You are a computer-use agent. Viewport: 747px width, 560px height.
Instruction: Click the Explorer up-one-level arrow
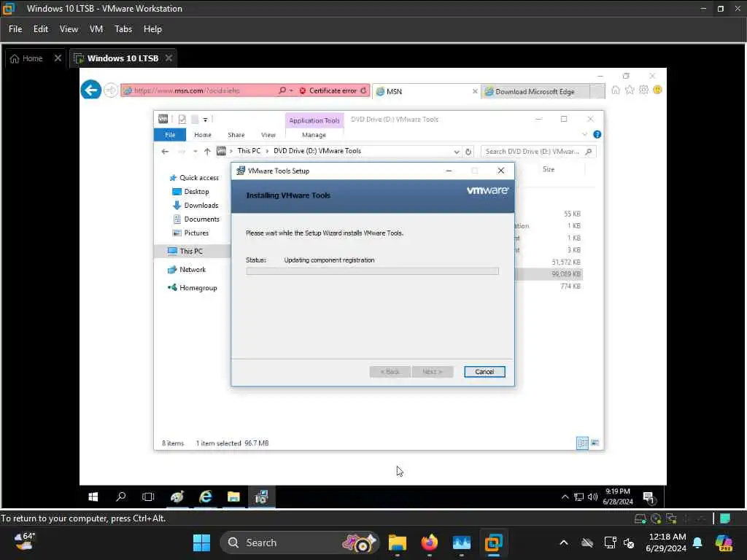(x=207, y=152)
